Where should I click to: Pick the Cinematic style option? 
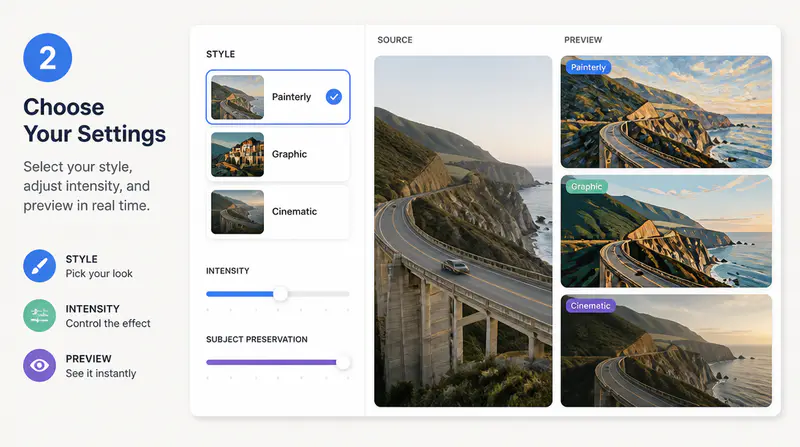click(278, 212)
